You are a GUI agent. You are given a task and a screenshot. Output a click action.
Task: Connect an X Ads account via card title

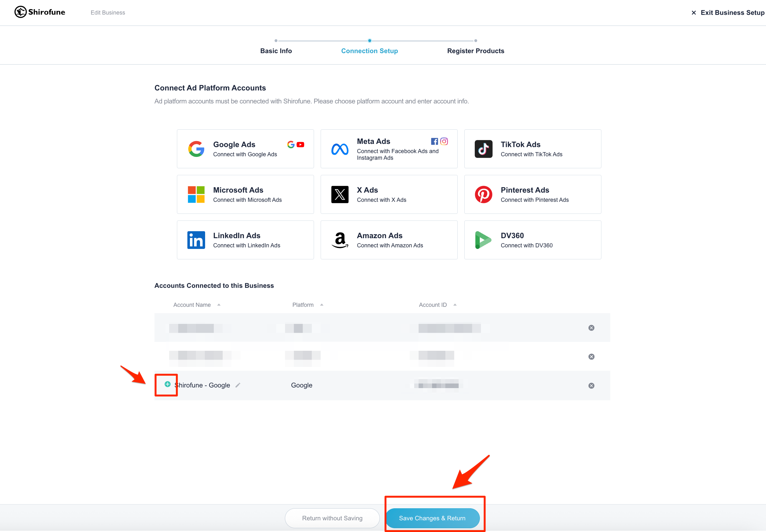pos(367,190)
